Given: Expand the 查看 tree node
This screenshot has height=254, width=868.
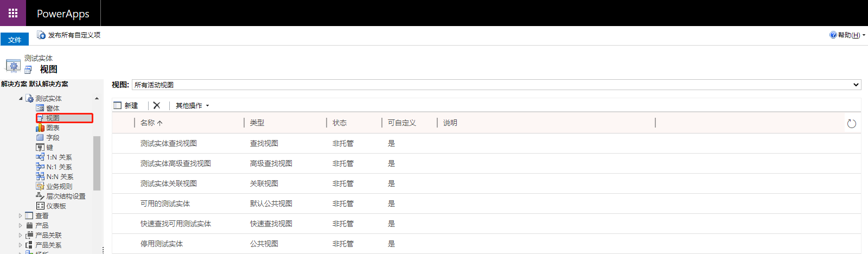Looking at the screenshot, I should 21,215.
